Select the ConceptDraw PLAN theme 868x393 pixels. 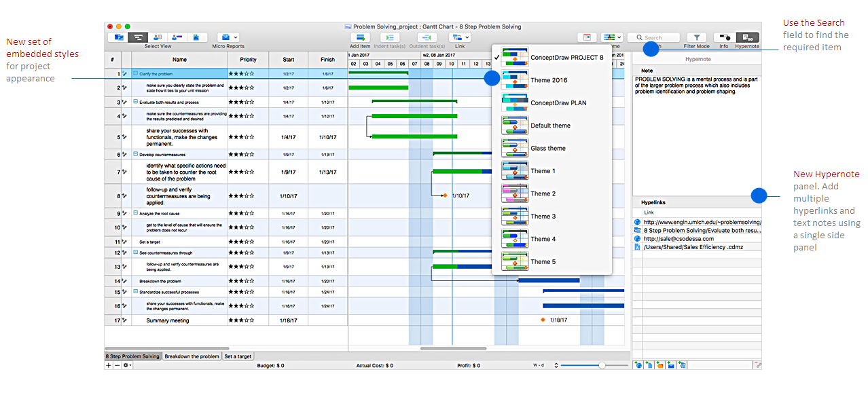[552, 103]
